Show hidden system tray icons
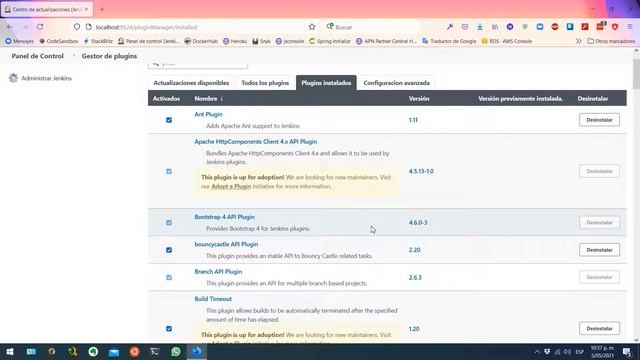The height and width of the screenshot is (360, 640). [x=537, y=352]
